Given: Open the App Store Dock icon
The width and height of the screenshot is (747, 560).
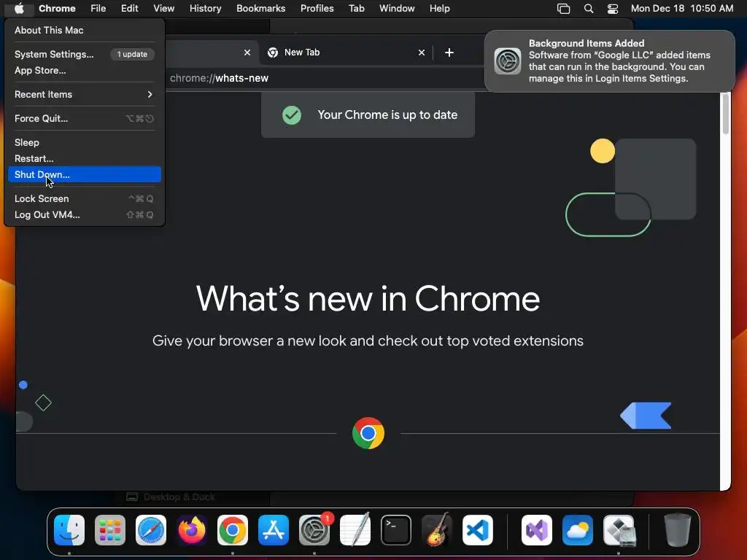Looking at the screenshot, I should [x=274, y=530].
